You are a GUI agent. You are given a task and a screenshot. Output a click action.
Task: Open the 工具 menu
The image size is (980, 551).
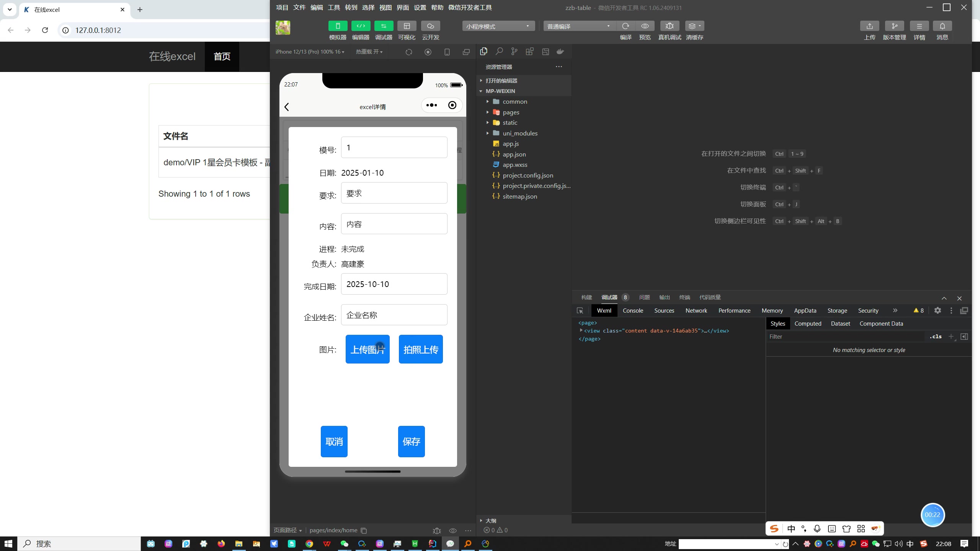coord(334,8)
